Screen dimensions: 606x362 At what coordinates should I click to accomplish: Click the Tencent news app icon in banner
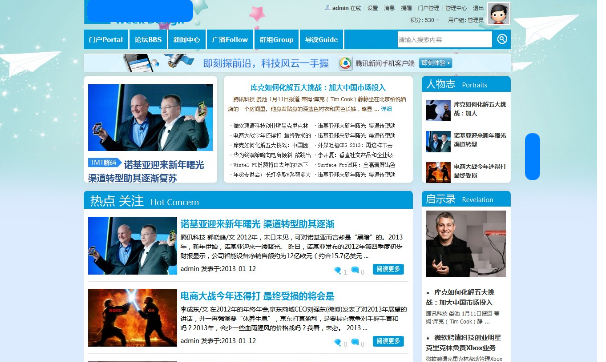click(346, 63)
